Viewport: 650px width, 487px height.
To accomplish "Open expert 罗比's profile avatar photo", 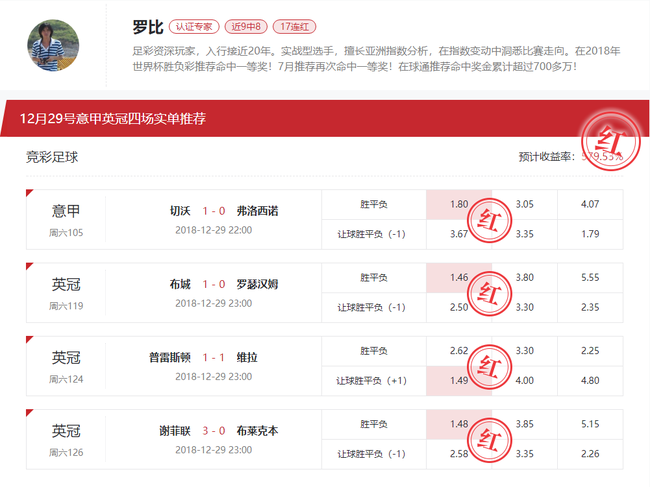I will point(53,45).
